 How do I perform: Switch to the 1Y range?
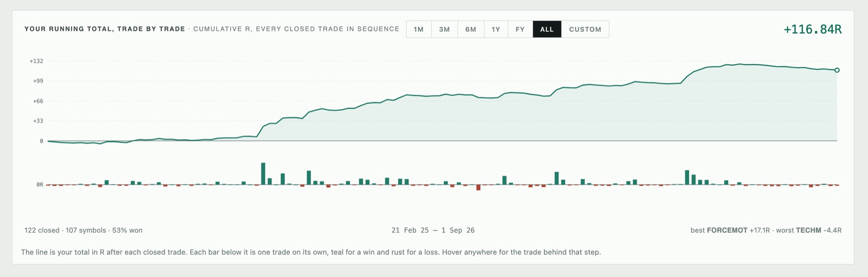click(x=496, y=29)
